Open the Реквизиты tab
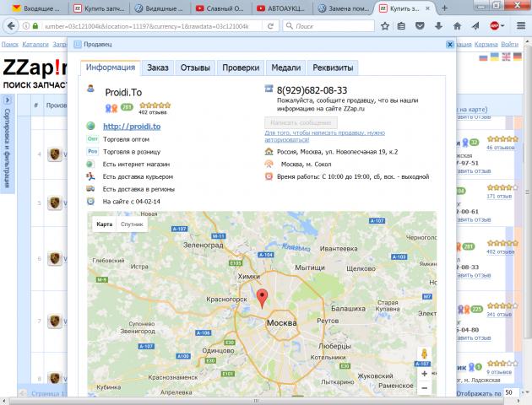Viewport: 532px width, 405px height. (x=333, y=67)
